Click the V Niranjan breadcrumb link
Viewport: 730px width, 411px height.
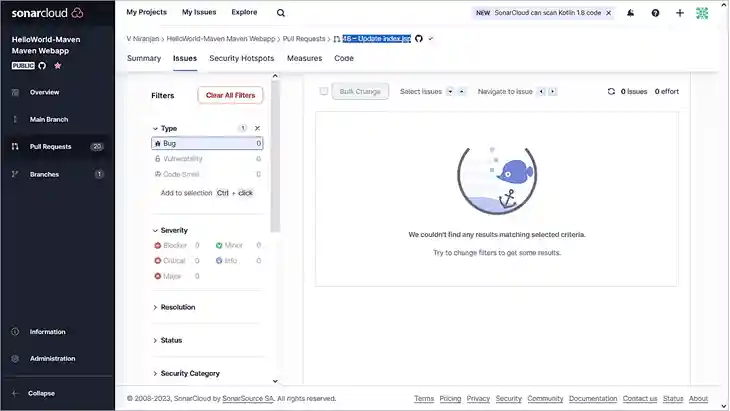coord(142,39)
